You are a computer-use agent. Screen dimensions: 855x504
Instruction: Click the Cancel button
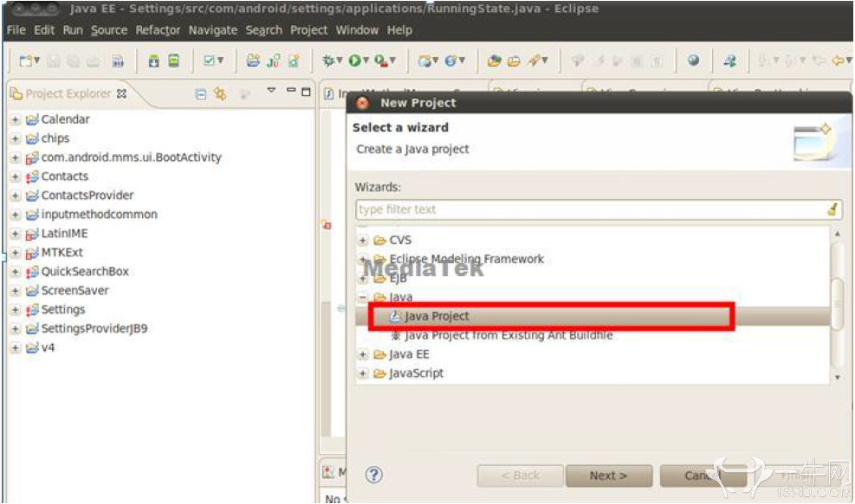(x=703, y=475)
